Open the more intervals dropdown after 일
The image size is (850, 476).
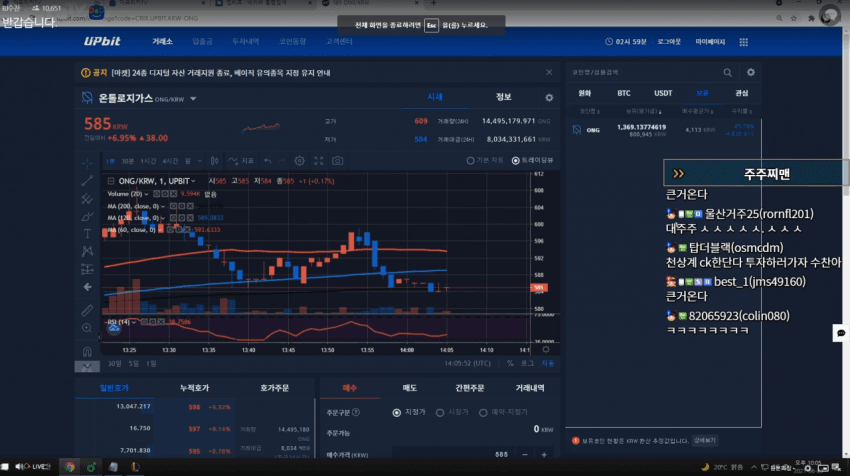click(x=199, y=161)
